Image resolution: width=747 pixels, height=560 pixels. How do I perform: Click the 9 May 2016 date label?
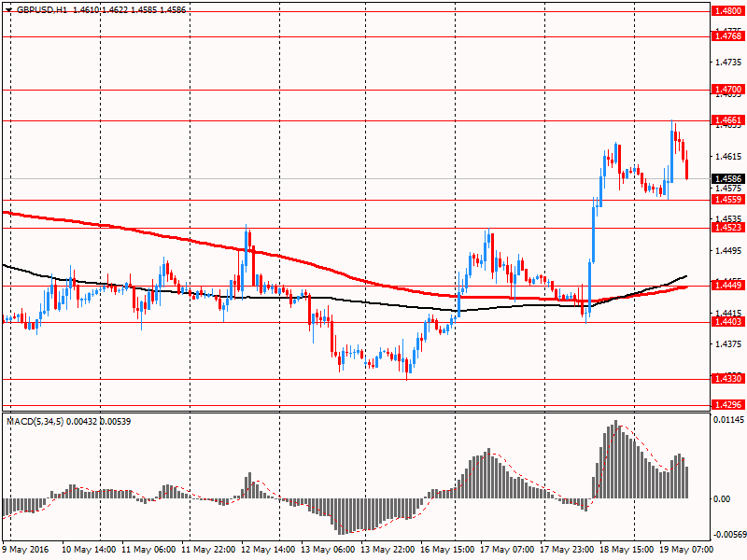[x=26, y=550]
